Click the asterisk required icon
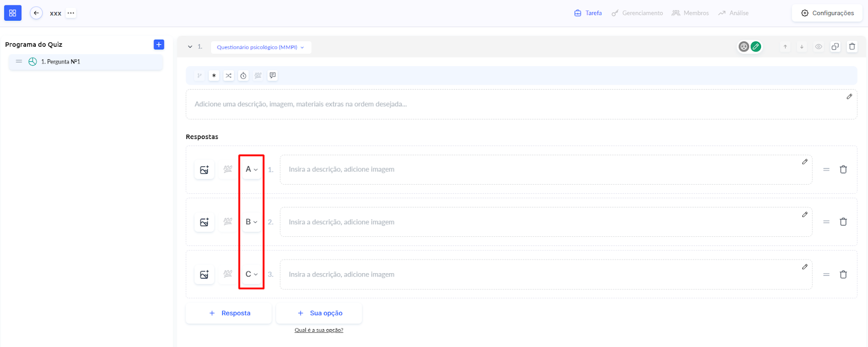The image size is (868, 347). pos(214,75)
